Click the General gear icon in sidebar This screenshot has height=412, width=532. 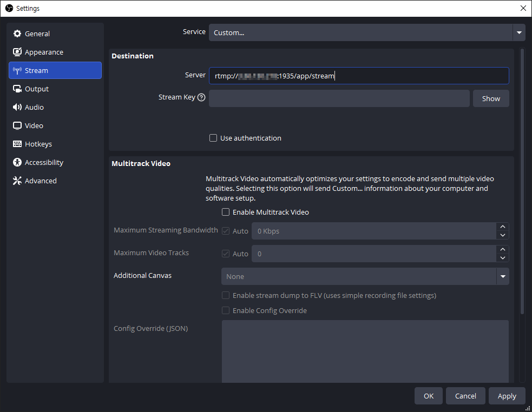pos(17,34)
